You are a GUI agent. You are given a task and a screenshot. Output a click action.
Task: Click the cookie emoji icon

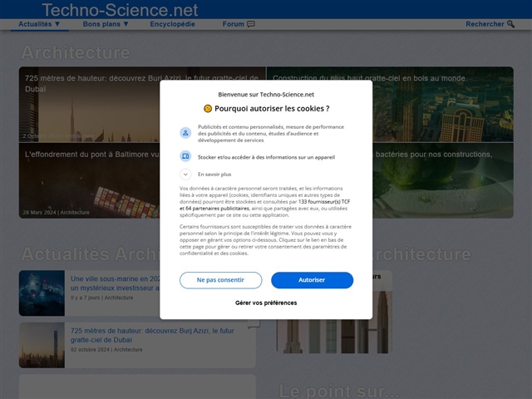(208, 109)
